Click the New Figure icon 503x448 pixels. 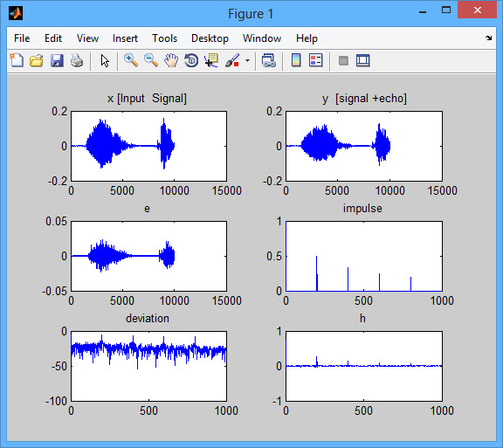[x=17, y=60]
